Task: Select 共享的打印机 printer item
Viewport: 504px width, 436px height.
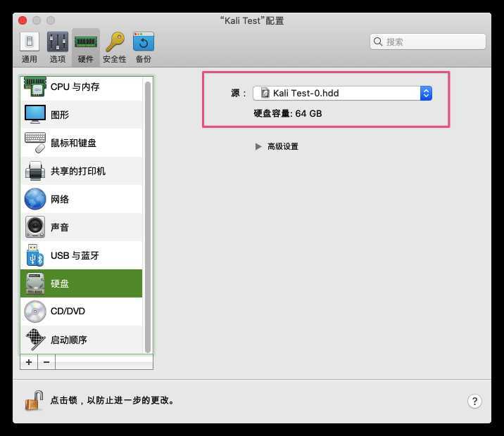Action: click(82, 171)
